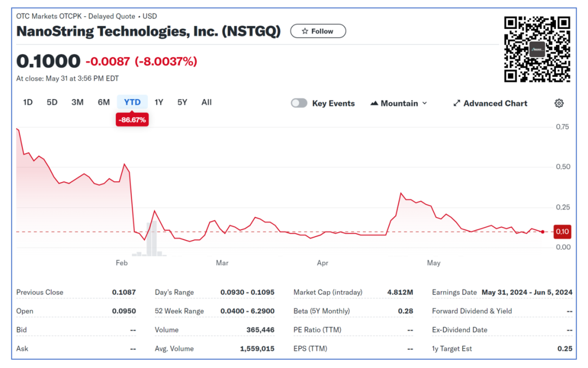Select the 5D time range tab

pos(52,102)
